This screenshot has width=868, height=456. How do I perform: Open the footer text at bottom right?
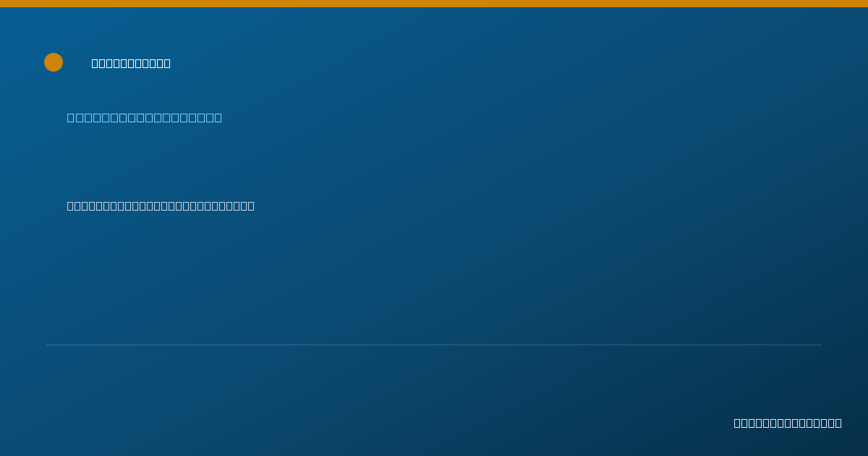[x=788, y=423]
